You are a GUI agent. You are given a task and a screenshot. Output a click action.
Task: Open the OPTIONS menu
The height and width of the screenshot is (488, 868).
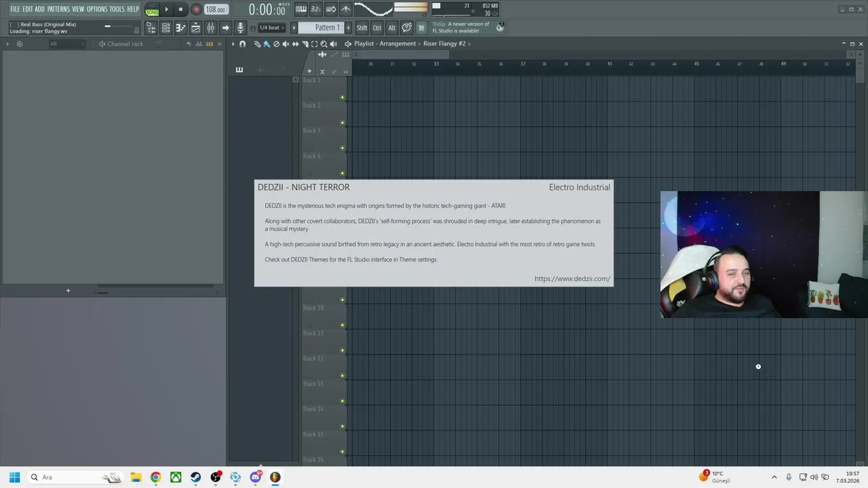click(97, 9)
